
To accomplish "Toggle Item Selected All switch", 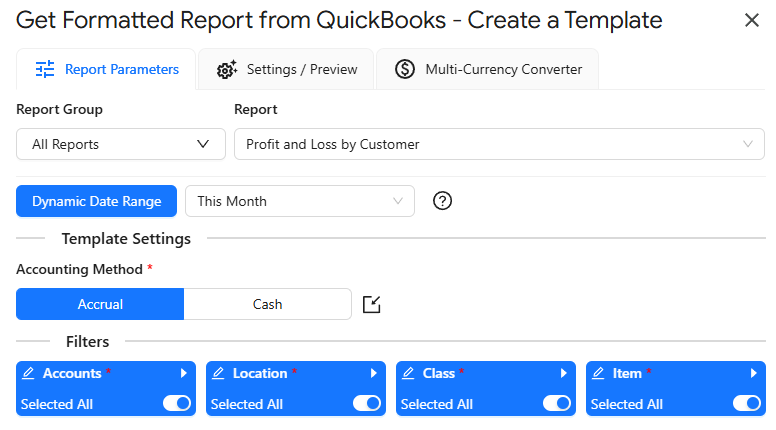I will pos(747,403).
